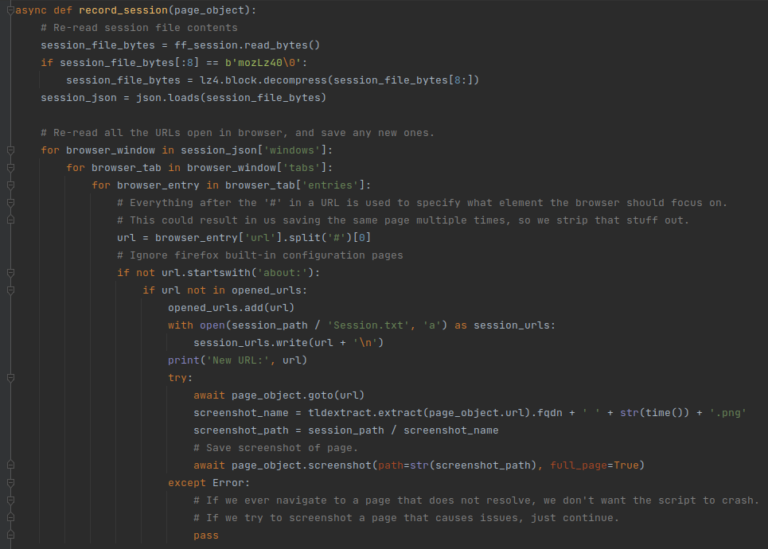This screenshot has height=549, width=768.
Task: Click the 'windows' string key
Action: pos(292,150)
